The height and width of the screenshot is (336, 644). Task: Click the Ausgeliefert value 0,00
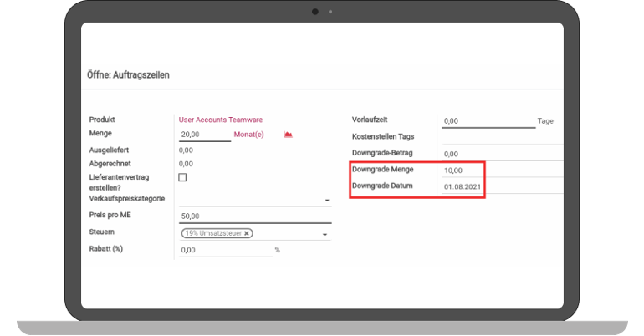(186, 150)
